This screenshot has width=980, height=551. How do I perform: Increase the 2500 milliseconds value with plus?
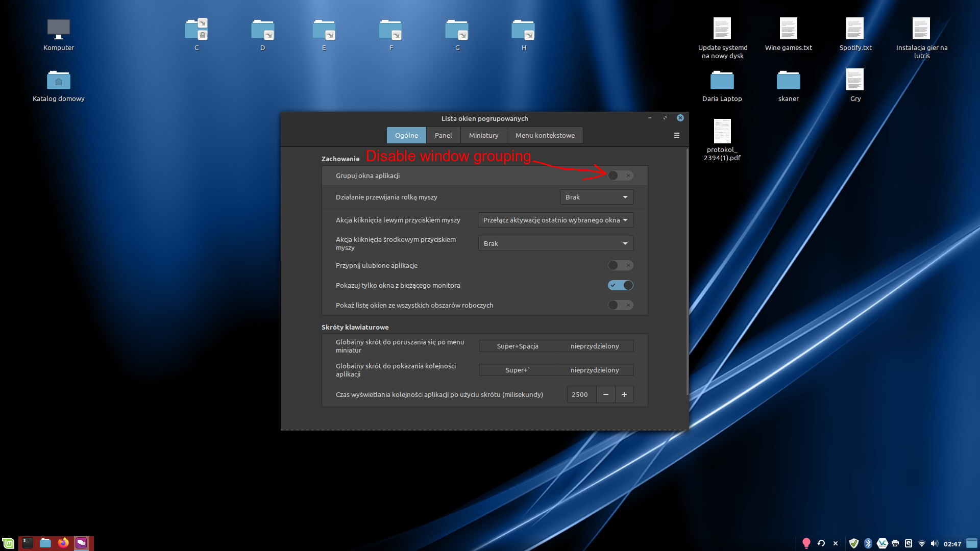[624, 394]
